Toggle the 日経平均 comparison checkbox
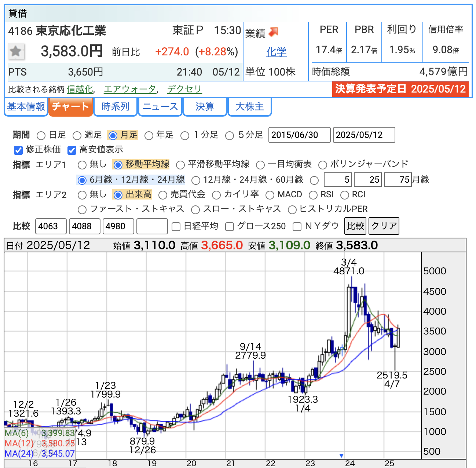 (176, 227)
